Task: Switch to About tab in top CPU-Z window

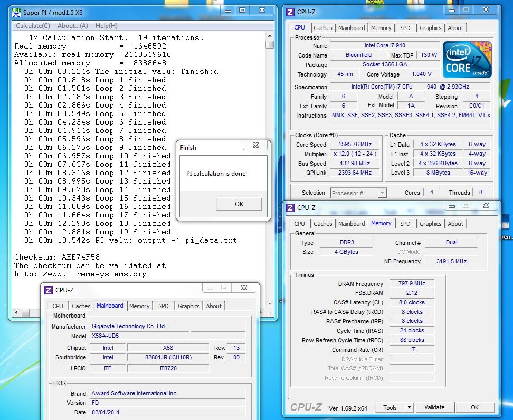Action: pyautogui.click(x=455, y=28)
